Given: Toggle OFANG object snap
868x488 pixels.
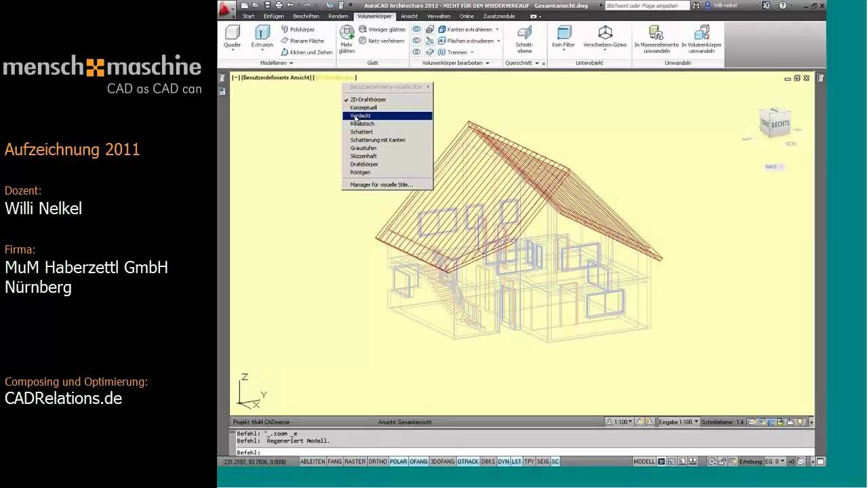Looking at the screenshot, I should 418,462.
